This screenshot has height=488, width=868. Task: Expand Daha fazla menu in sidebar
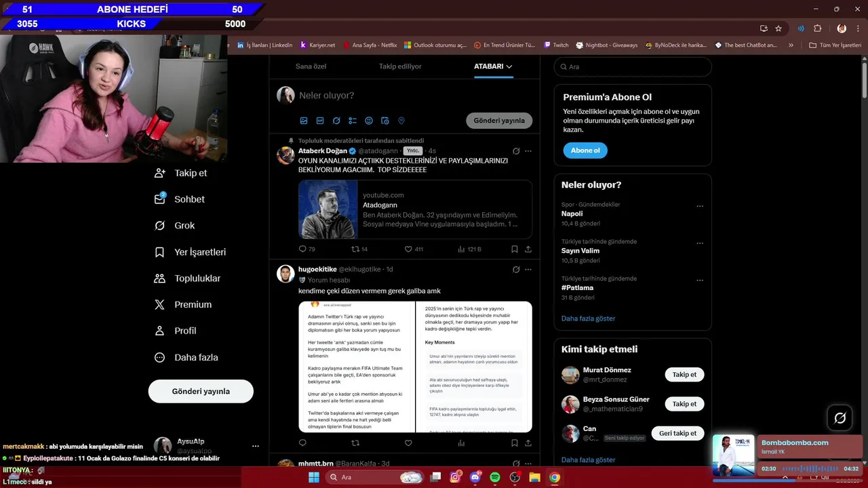pos(186,357)
